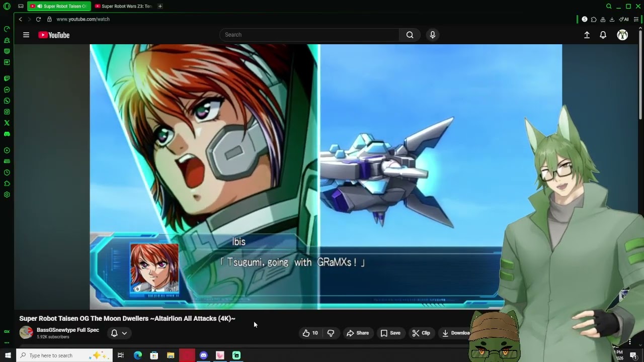Save the video to a playlist
Viewport: 644px width, 362px height.
(390, 333)
